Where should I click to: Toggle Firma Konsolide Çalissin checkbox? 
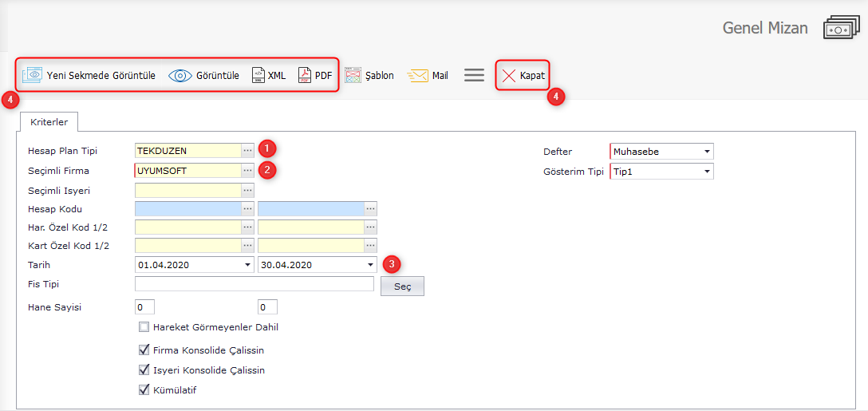tap(144, 350)
